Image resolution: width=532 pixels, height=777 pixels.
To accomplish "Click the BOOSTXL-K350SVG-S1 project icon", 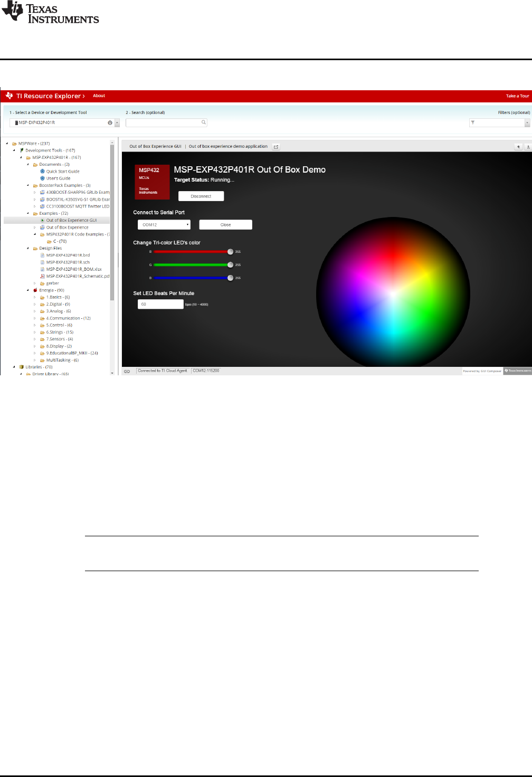I will pyautogui.click(x=42, y=200).
